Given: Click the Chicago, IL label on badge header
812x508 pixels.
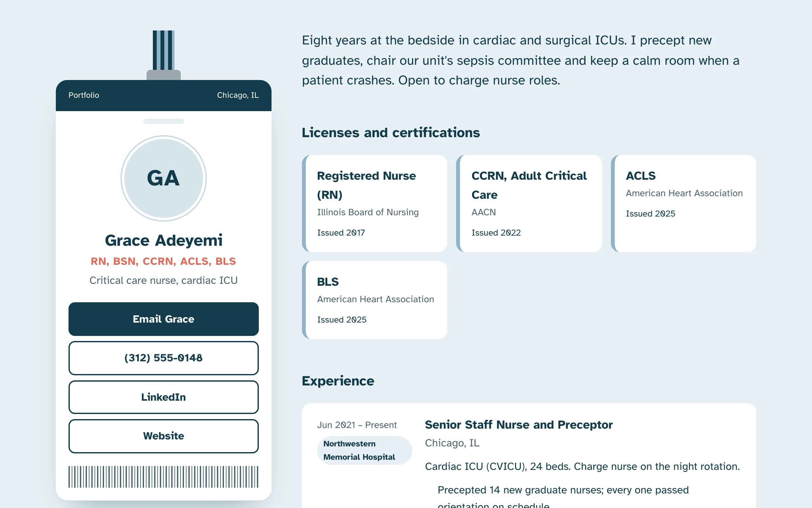Looking at the screenshot, I should 238,95.
